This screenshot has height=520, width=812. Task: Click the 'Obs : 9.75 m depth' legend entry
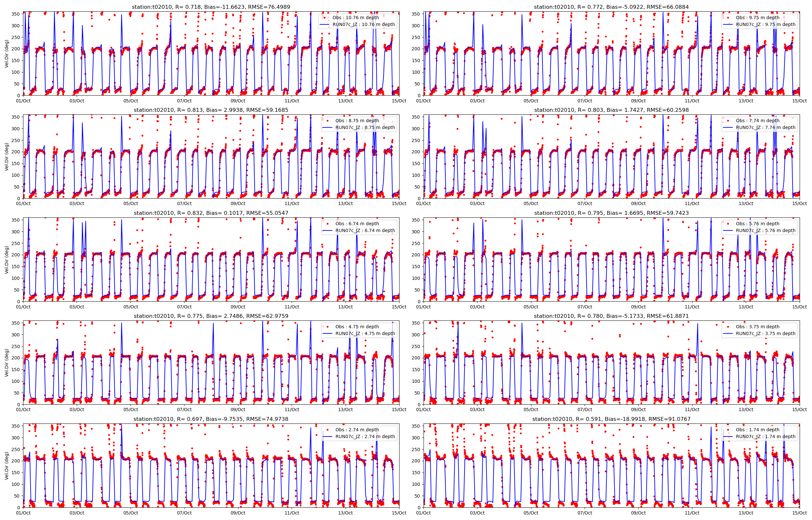click(x=757, y=18)
